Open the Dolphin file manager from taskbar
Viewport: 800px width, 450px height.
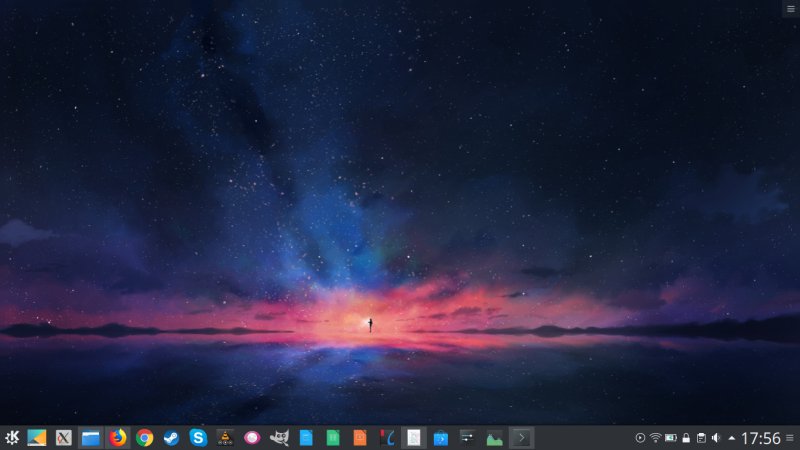pyautogui.click(x=91, y=438)
